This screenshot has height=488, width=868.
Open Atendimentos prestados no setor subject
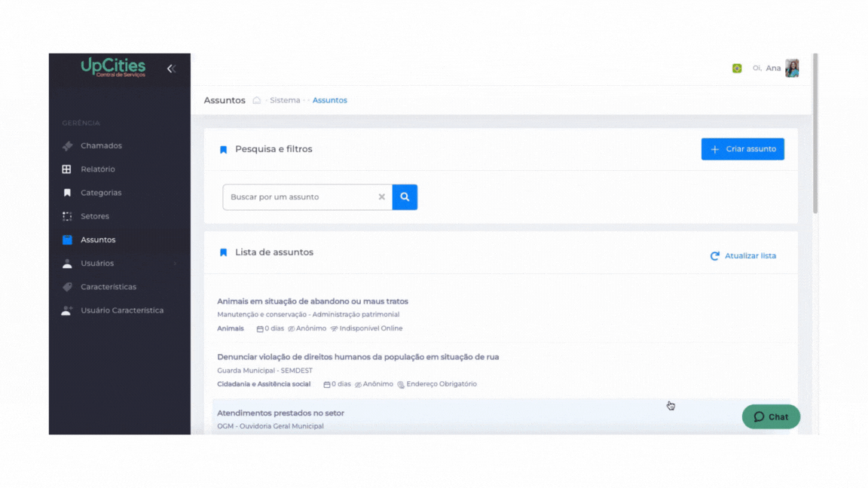[x=280, y=413]
